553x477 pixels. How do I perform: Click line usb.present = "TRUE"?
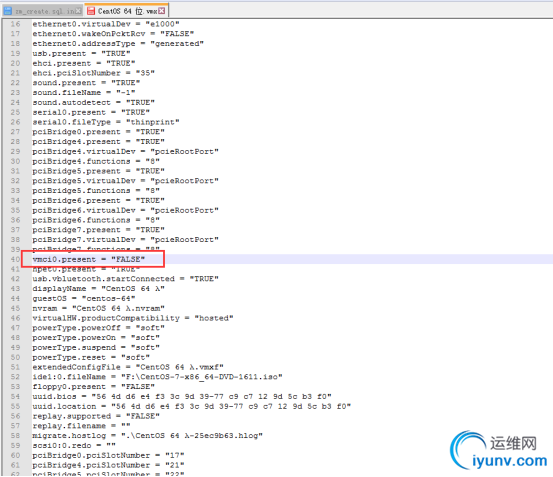(81, 54)
